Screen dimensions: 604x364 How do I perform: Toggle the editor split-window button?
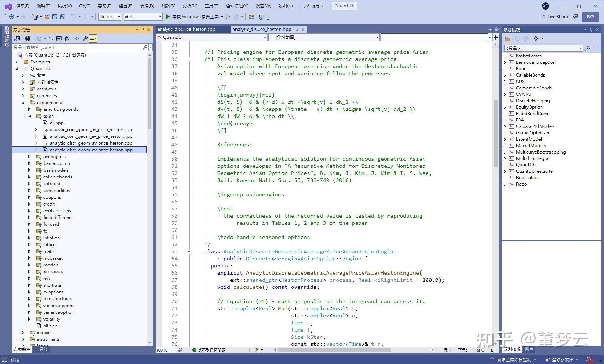495,37
